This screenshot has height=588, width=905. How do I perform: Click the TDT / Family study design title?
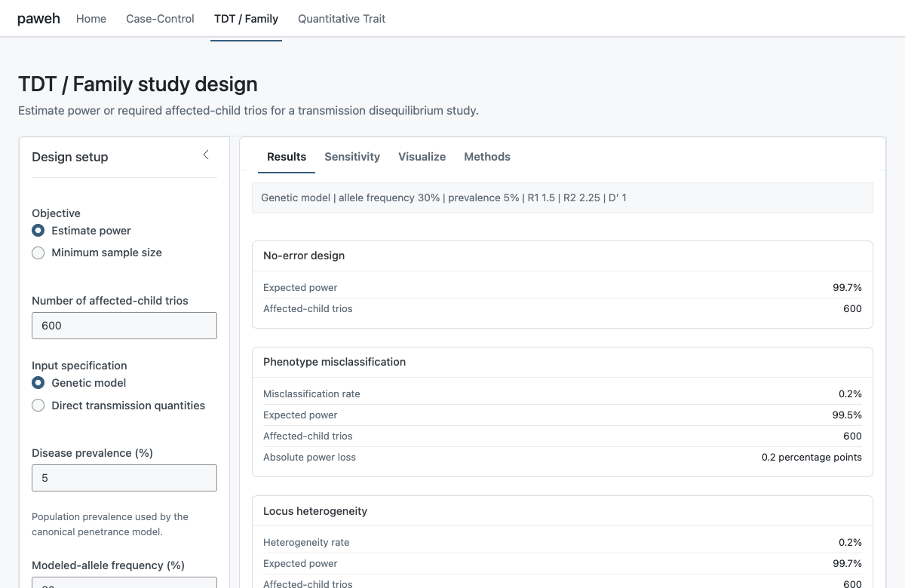coord(138,84)
